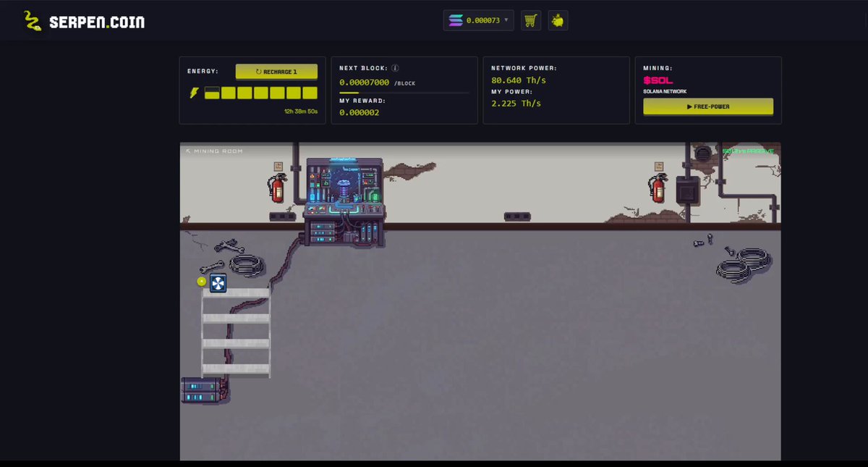This screenshot has height=467, width=868.
Task: Open the piggy bank savings icon
Action: 558,20
